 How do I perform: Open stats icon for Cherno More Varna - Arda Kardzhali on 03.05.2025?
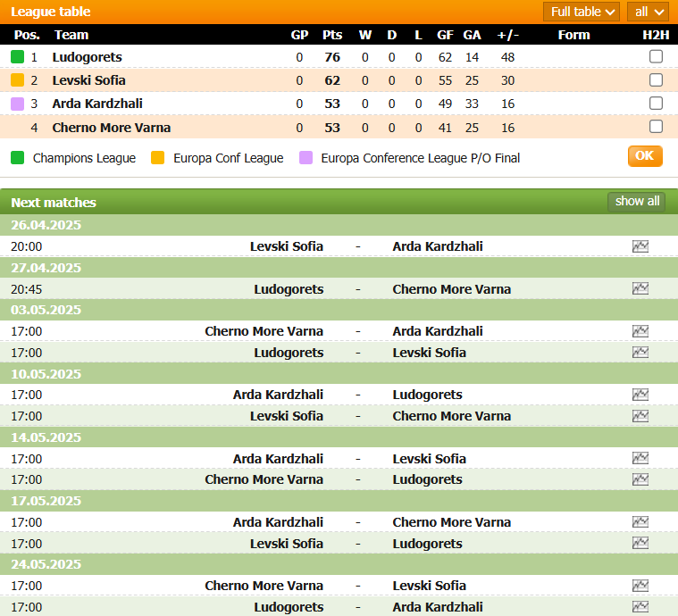640,331
